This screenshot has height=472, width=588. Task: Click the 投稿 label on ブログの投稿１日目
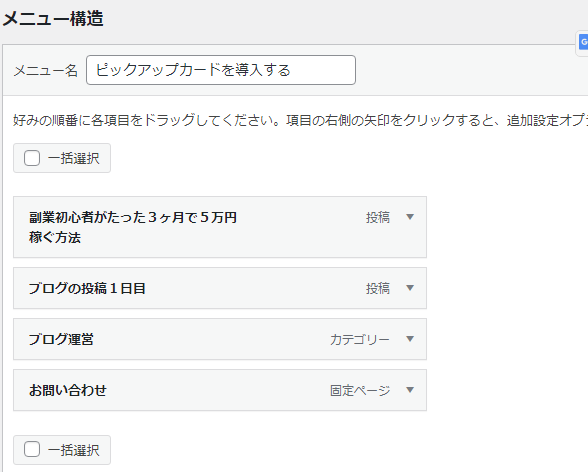pos(378,288)
